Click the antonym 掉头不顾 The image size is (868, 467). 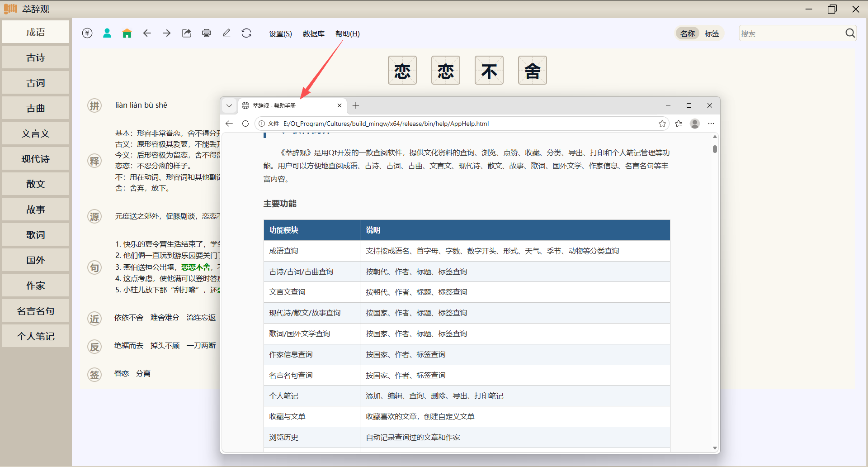pyautogui.click(x=165, y=346)
